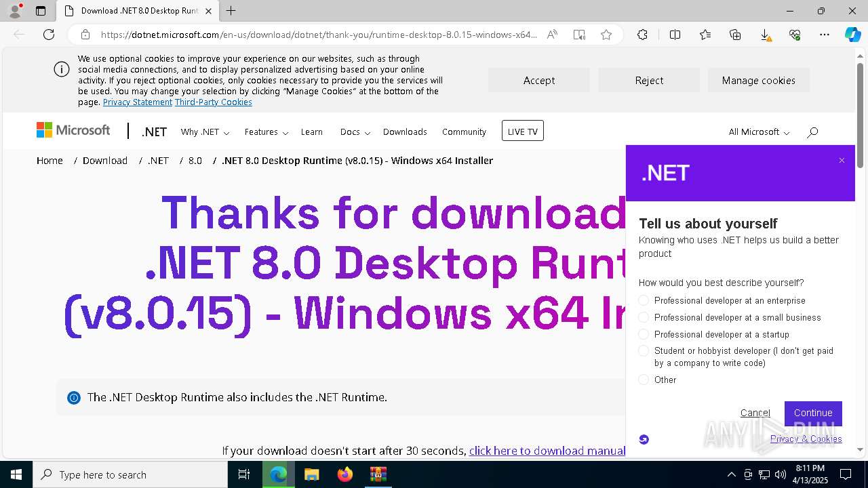Close the .NET download browser tab
The height and width of the screenshot is (488, 868).
208,11
